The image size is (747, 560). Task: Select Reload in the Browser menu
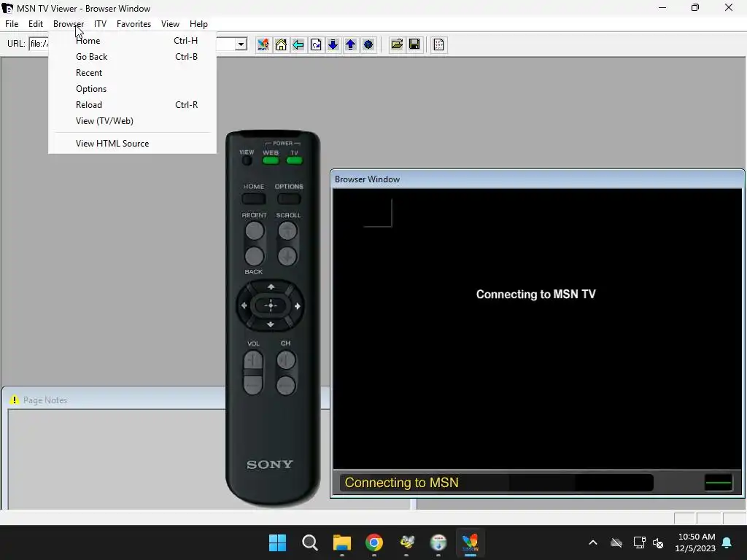(133, 105)
